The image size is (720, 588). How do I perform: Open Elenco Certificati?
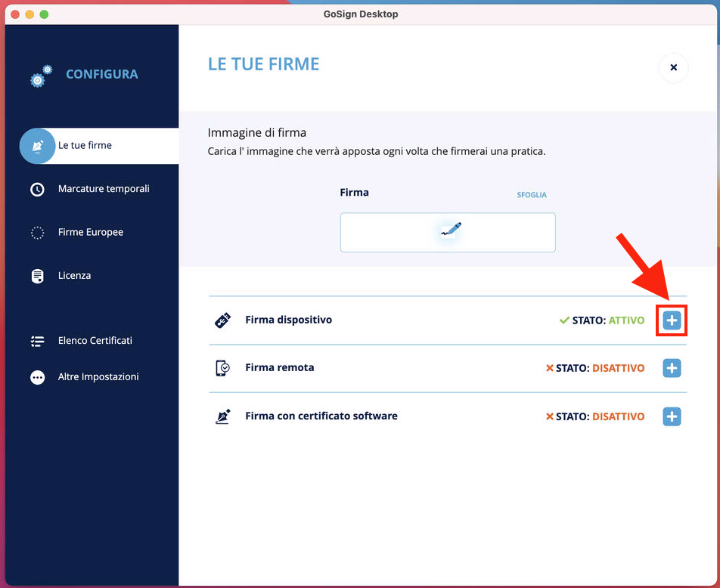[x=95, y=341]
